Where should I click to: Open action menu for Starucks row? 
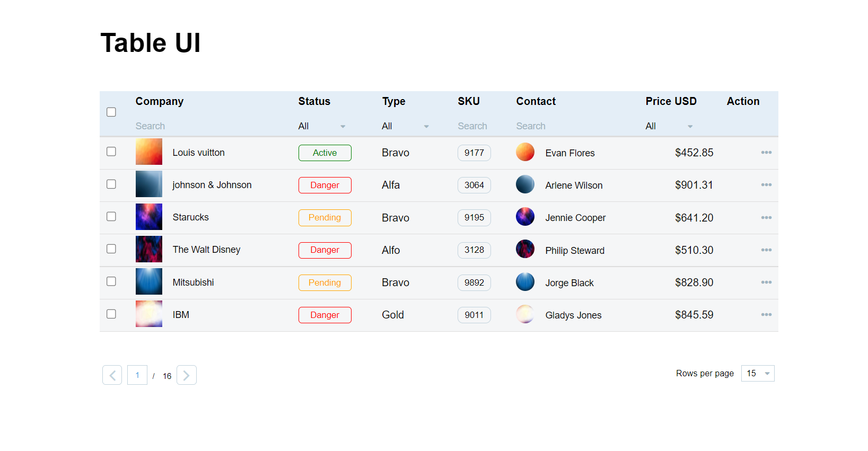[766, 218]
